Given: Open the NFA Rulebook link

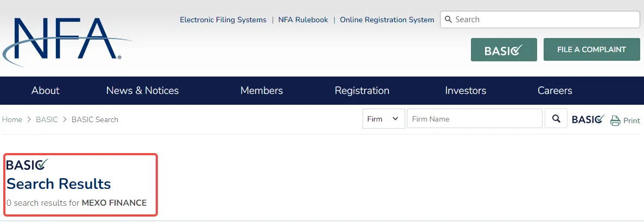Looking at the screenshot, I should pyautogui.click(x=303, y=20).
